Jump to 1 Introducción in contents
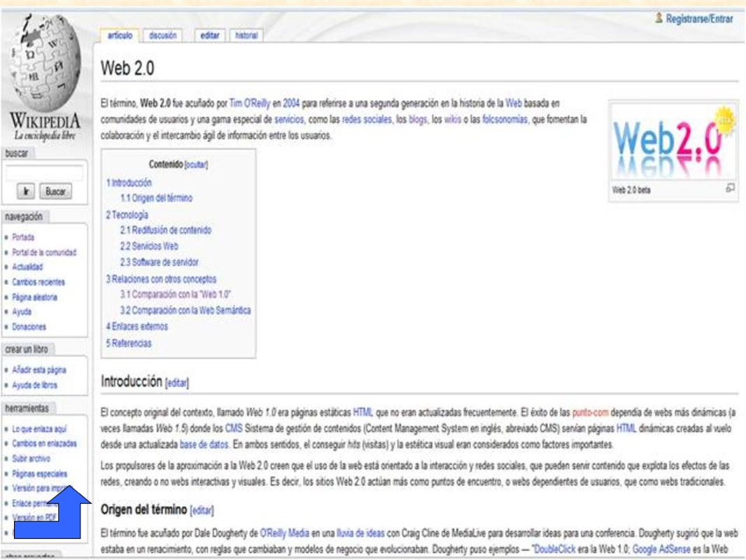The height and width of the screenshot is (560, 746). point(129,183)
